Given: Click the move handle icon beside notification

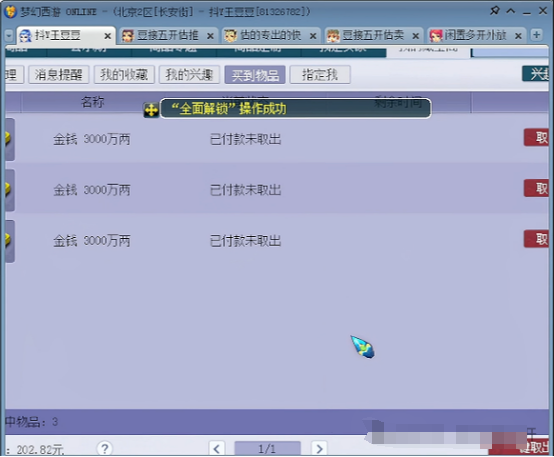Looking at the screenshot, I should coord(151,110).
